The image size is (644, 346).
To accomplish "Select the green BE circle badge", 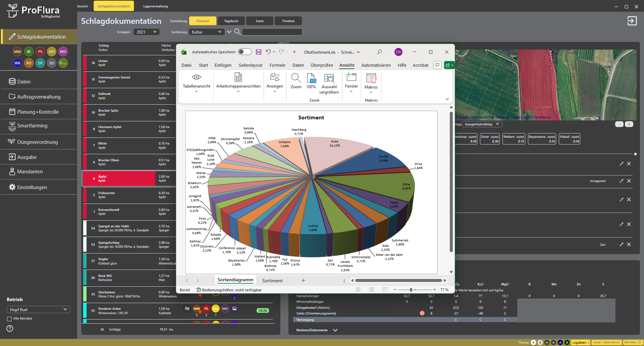I will click(x=29, y=52).
